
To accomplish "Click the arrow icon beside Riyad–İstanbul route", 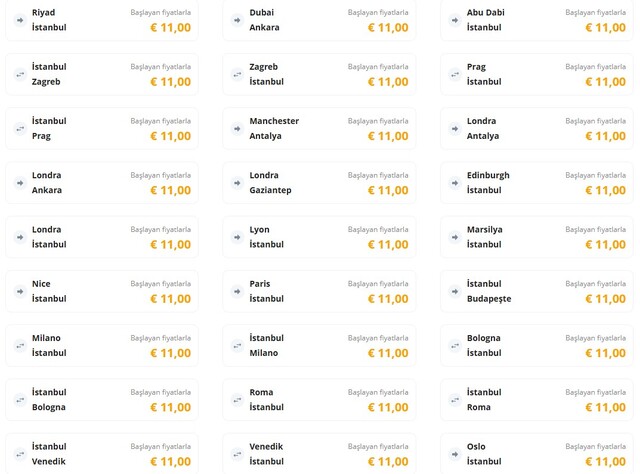I will pyautogui.click(x=20, y=20).
